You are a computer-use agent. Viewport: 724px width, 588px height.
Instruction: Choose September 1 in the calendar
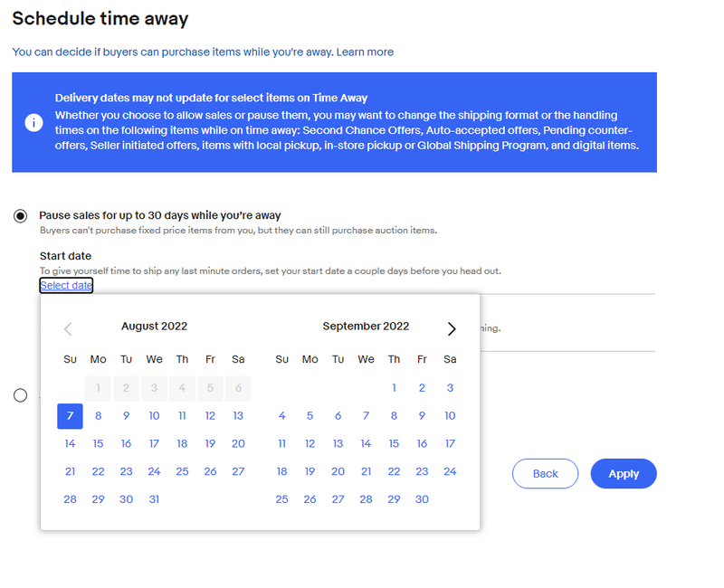(395, 388)
